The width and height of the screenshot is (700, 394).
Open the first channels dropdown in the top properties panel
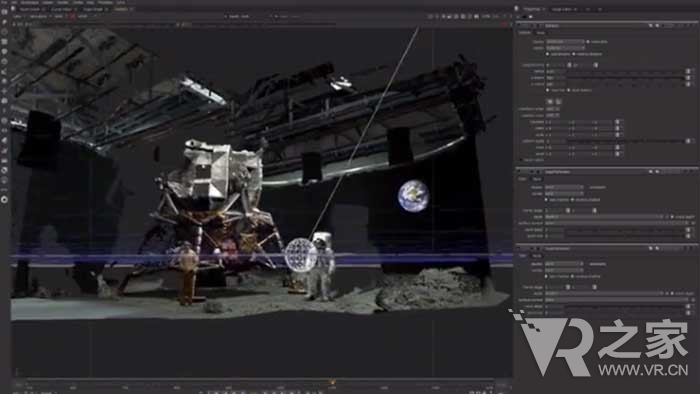(565, 41)
